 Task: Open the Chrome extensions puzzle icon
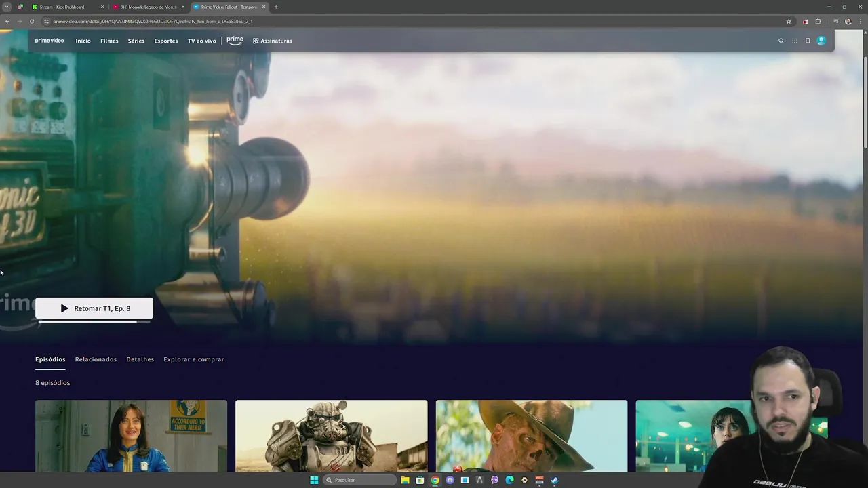(x=818, y=21)
